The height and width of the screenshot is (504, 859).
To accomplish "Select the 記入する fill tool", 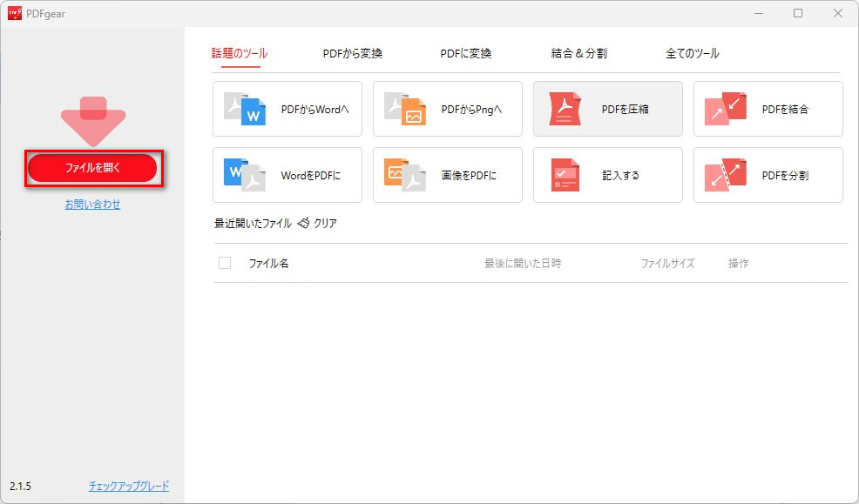I will [x=607, y=174].
